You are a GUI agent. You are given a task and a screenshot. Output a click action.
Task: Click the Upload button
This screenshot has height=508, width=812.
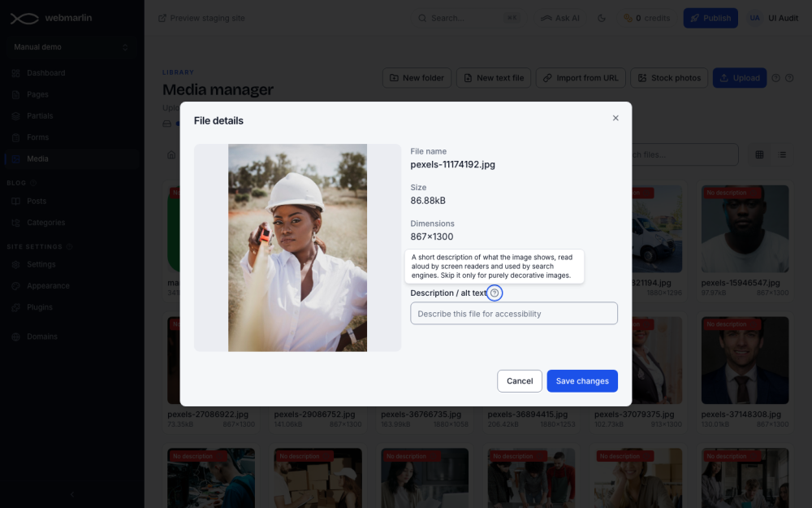(740, 78)
